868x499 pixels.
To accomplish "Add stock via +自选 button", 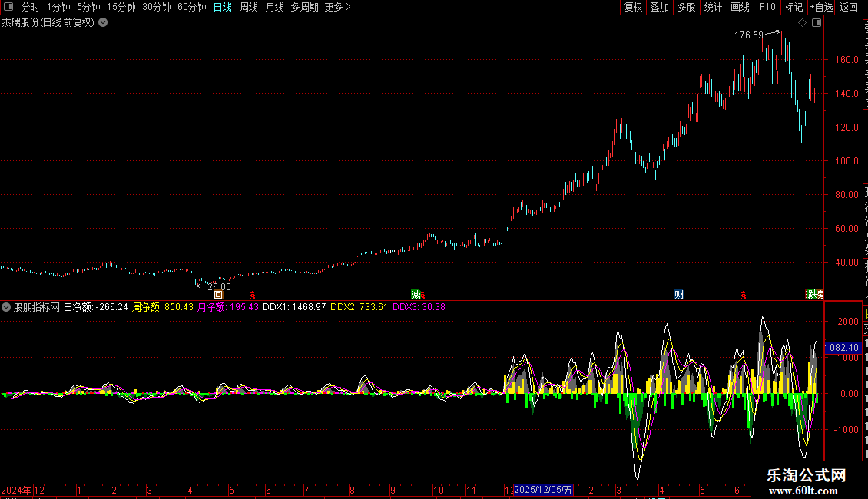I will pos(821,7).
